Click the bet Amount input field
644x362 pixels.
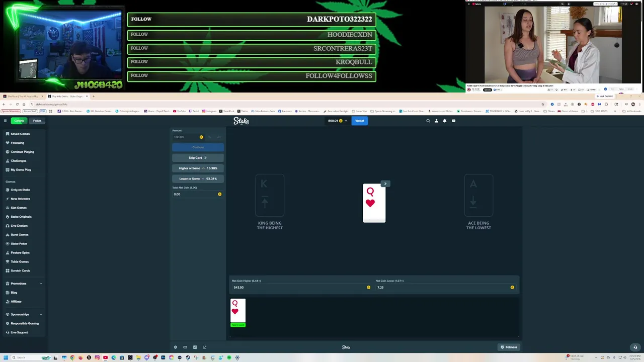pos(188,137)
